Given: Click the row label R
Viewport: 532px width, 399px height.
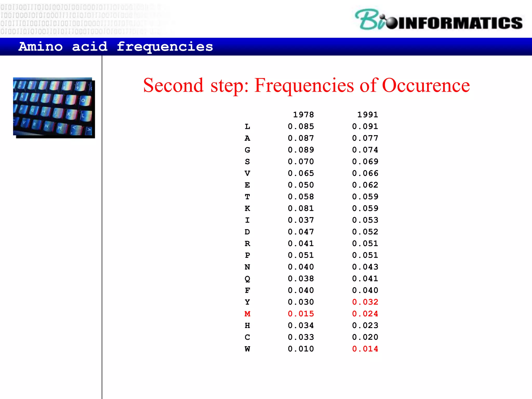Looking at the screenshot, I should (247, 243).
